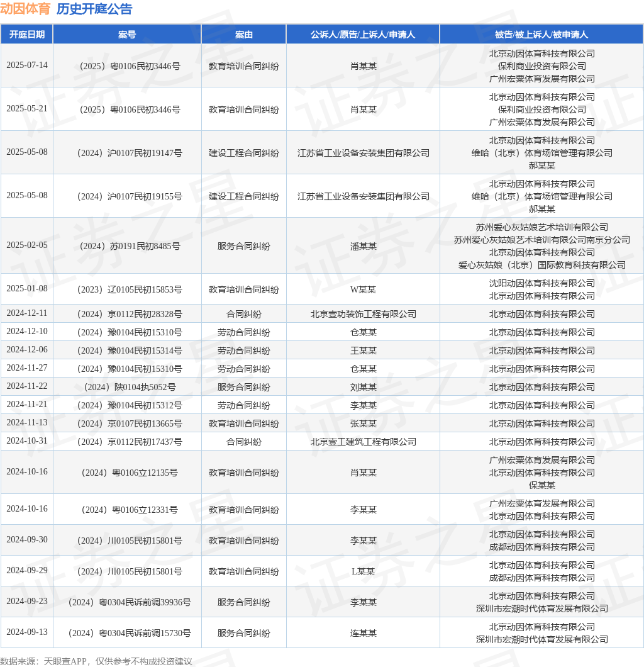Click 数据来源 footer note
This screenshot has height=667, width=644.
[x=96, y=661]
